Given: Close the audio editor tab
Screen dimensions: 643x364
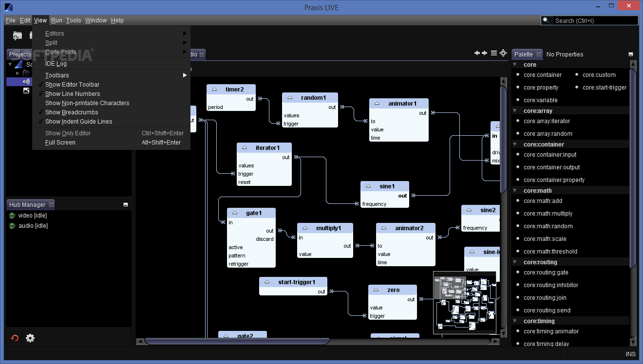Looking at the screenshot, I should pos(202,55).
